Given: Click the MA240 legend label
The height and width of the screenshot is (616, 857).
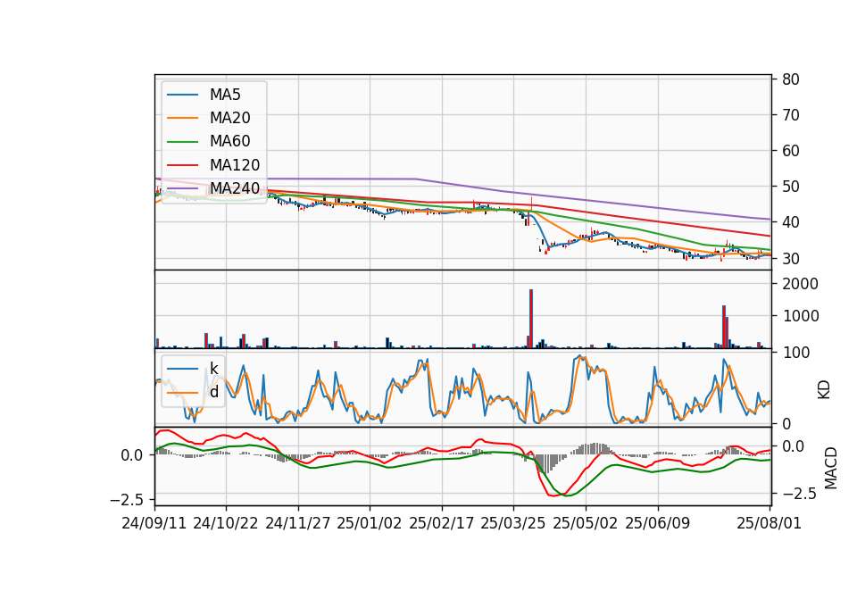Looking at the screenshot, I should click(235, 188).
